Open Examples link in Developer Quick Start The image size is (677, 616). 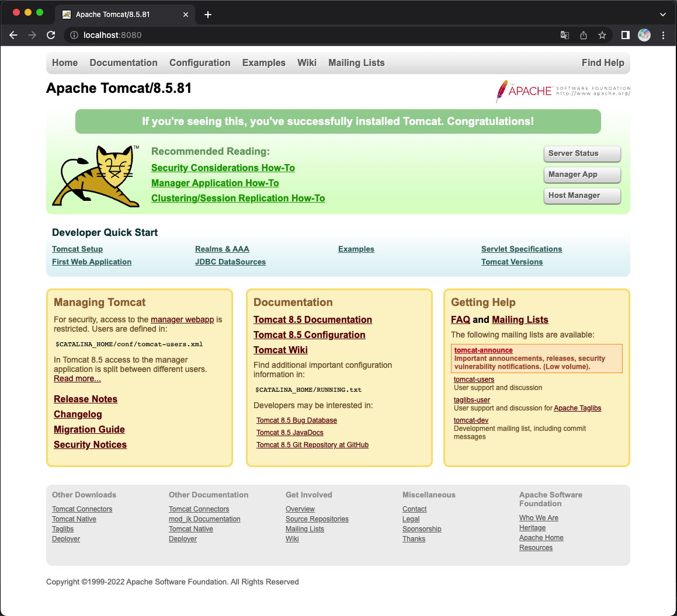[x=356, y=249]
